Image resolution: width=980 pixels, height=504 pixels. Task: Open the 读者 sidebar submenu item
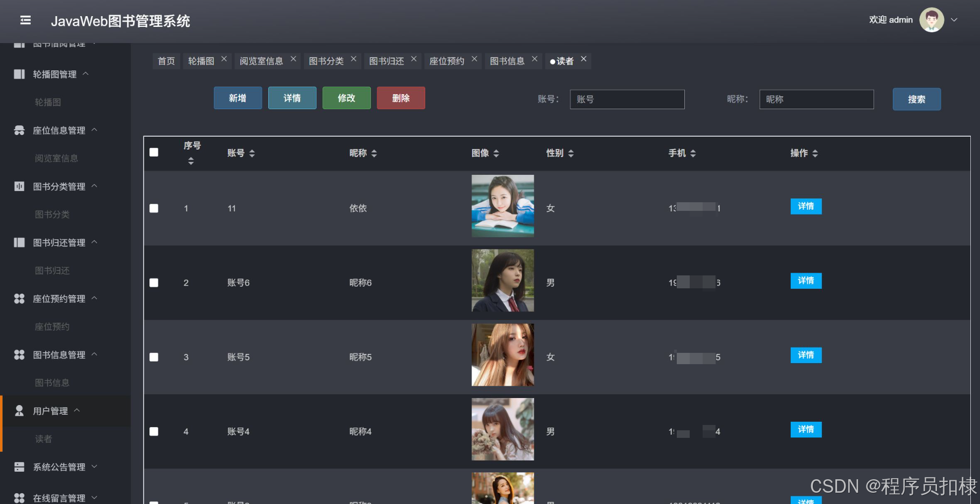pos(44,439)
